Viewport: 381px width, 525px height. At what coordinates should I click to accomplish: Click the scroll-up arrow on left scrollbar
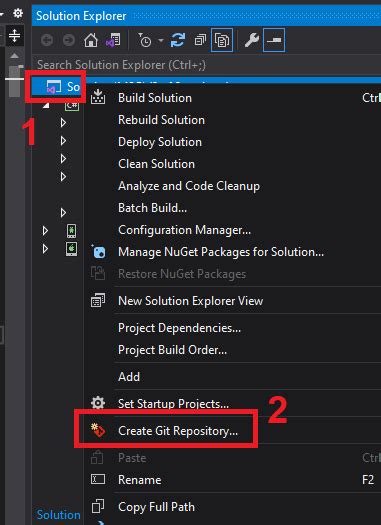[14, 55]
